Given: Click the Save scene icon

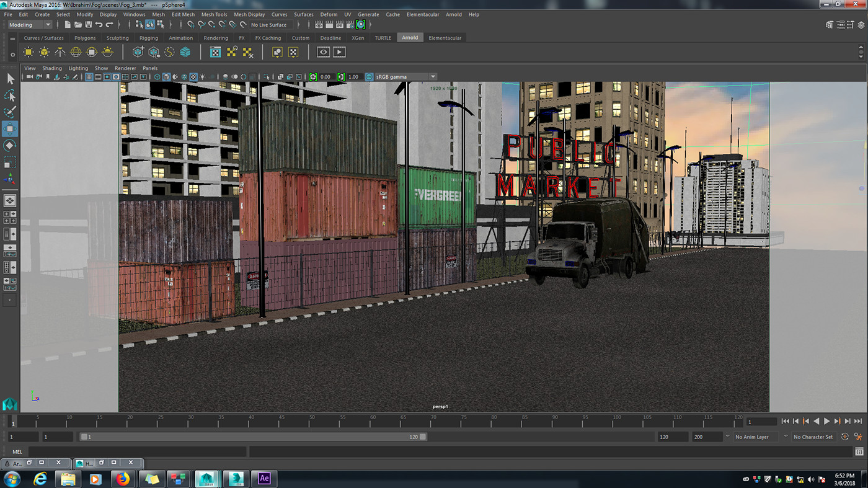Looking at the screenshot, I should (x=89, y=25).
